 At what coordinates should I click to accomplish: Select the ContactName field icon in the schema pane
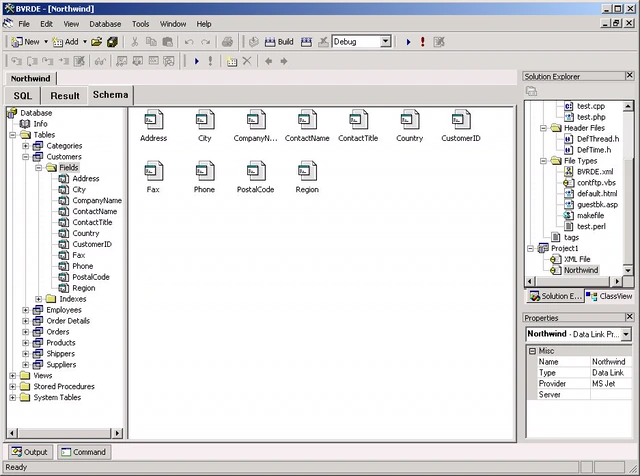pos(307,126)
